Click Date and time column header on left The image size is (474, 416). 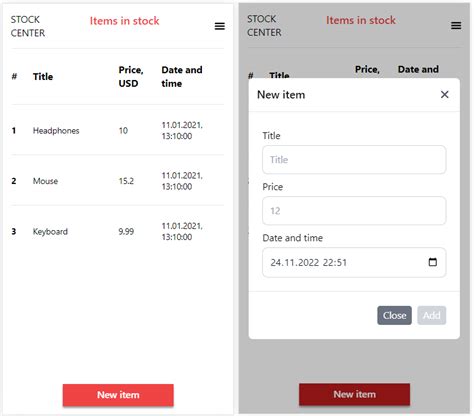(x=182, y=77)
